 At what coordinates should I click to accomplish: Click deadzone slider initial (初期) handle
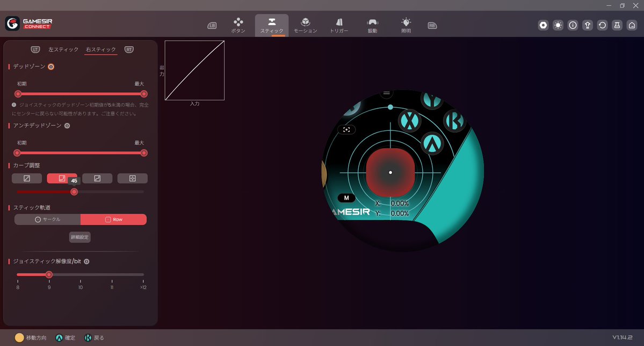pyautogui.click(x=18, y=94)
